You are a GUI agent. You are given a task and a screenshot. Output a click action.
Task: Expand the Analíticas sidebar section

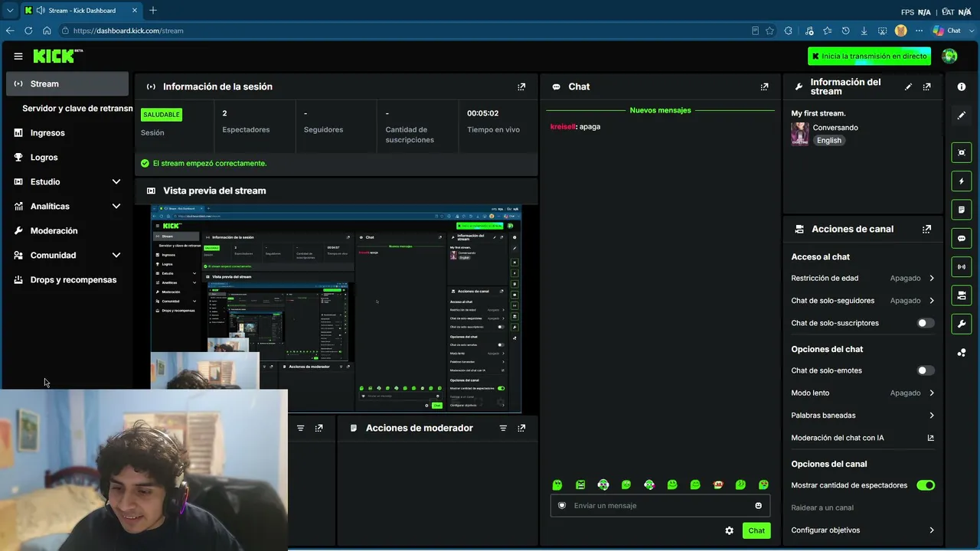point(116,206)
